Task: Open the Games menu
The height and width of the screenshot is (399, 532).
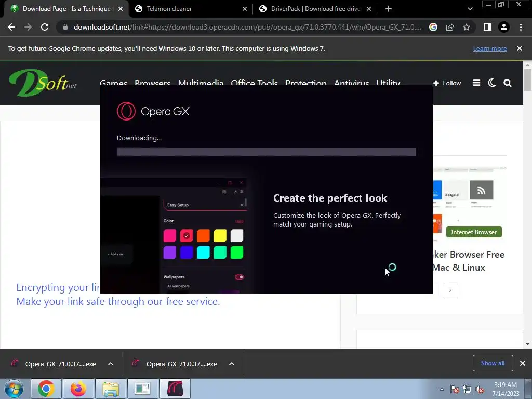Action: 113,83
